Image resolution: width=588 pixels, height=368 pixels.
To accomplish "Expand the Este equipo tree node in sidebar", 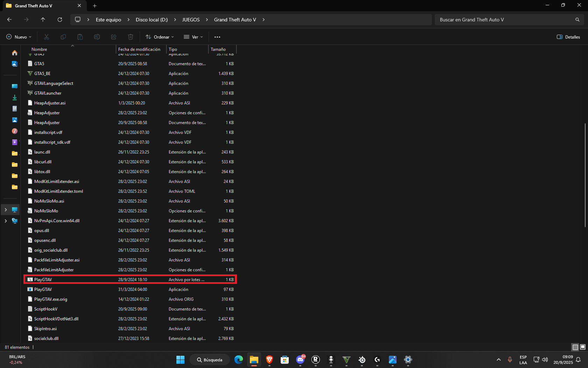I will click(6, 210).
